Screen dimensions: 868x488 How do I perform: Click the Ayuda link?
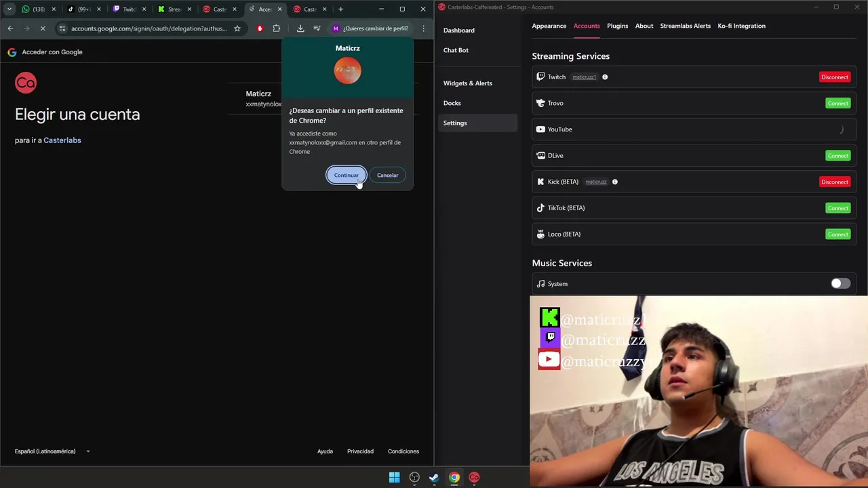click(x=325, y=451)
